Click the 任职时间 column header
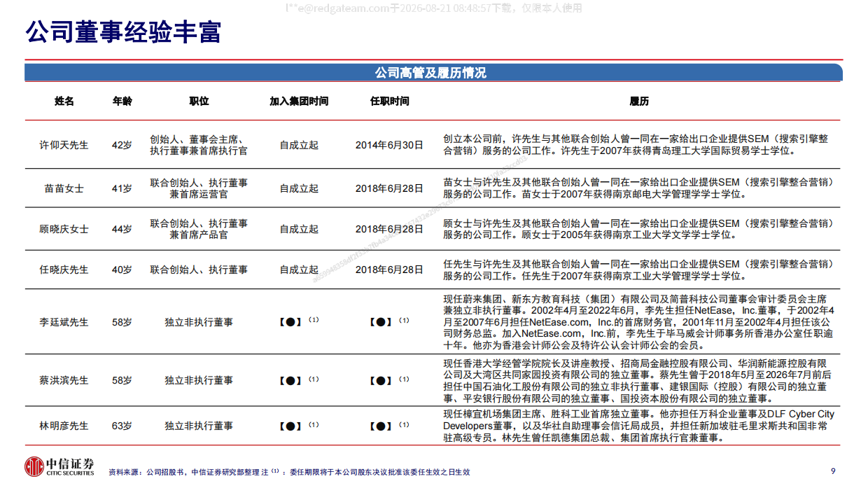 (x=389, y=102)
